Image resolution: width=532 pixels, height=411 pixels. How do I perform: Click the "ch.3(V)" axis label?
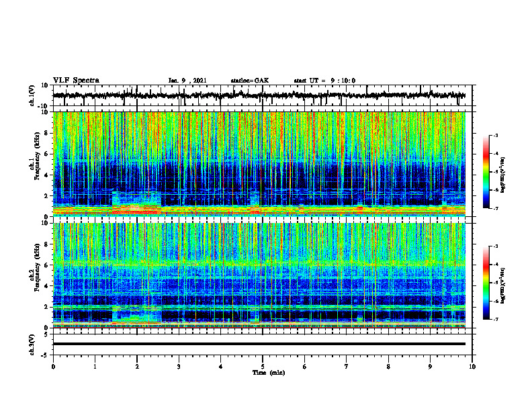32,345
